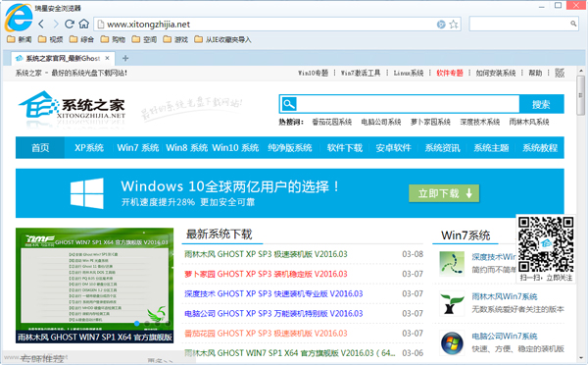The image size is (588, 365).
Task: Select the first blue slideshow dot
Action: 137,323
